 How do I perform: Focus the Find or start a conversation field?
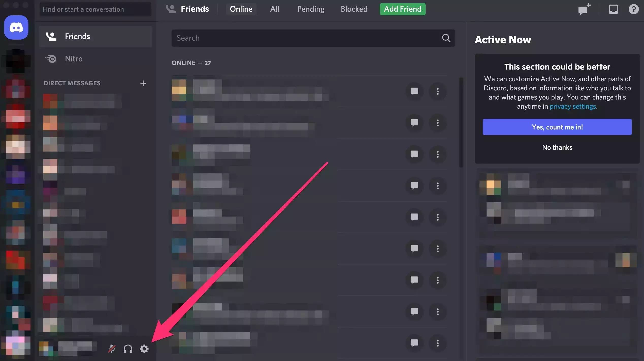95,9
